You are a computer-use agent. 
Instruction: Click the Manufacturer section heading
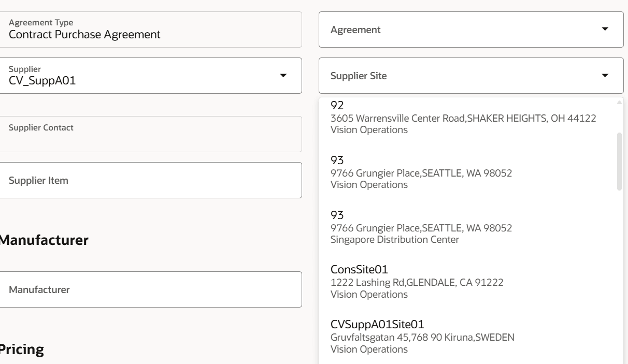tap(44, 240)
